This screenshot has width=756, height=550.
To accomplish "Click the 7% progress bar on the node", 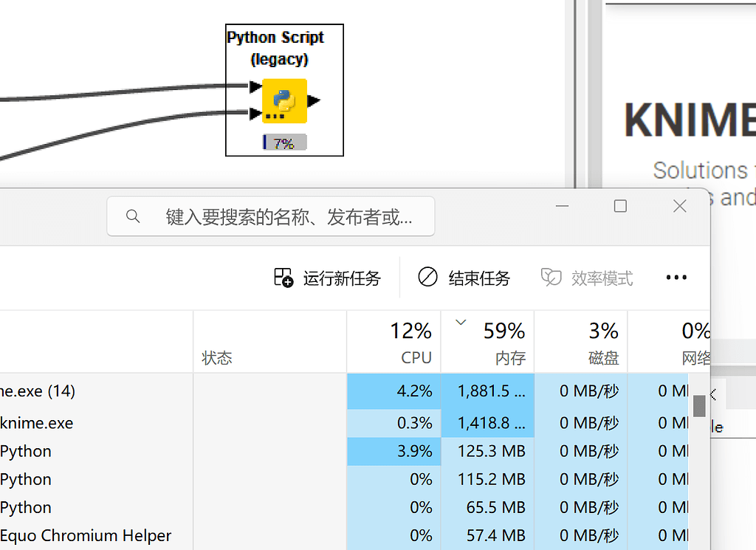I will click(x=283, y=142).
